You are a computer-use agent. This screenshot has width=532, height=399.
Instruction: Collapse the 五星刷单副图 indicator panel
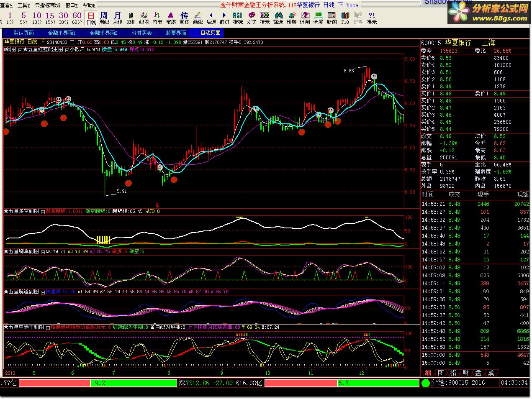pyautogui.click(x=42, y=252)
